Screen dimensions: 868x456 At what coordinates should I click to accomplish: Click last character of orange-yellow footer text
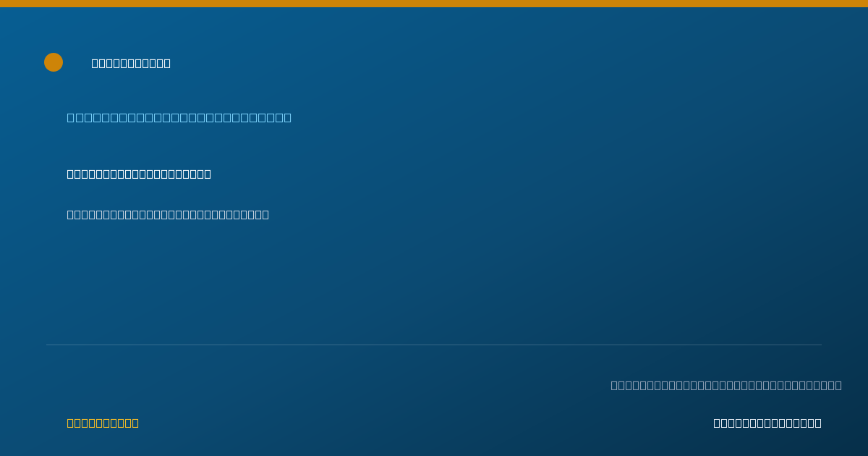[x=135, y=423]
